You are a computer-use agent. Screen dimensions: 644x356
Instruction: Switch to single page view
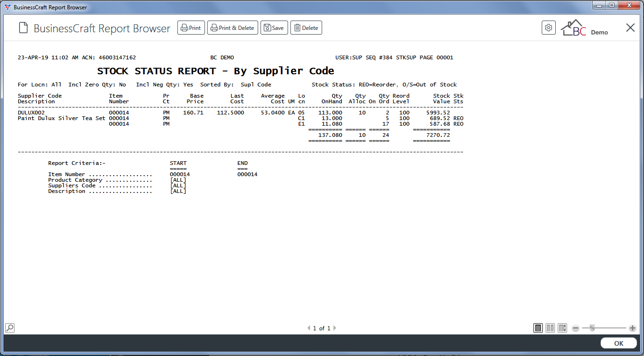coord(538,328)
